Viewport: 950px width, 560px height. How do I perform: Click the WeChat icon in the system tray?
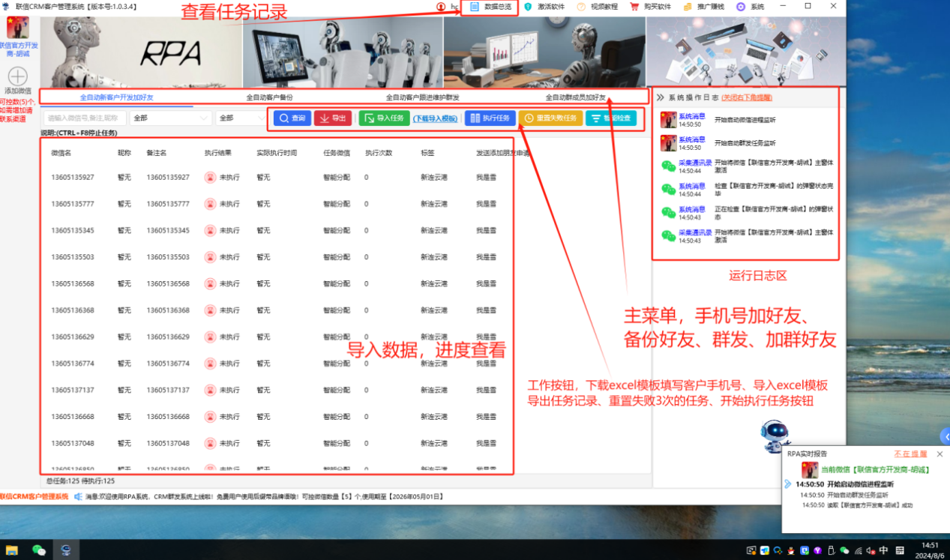(845, 550)
